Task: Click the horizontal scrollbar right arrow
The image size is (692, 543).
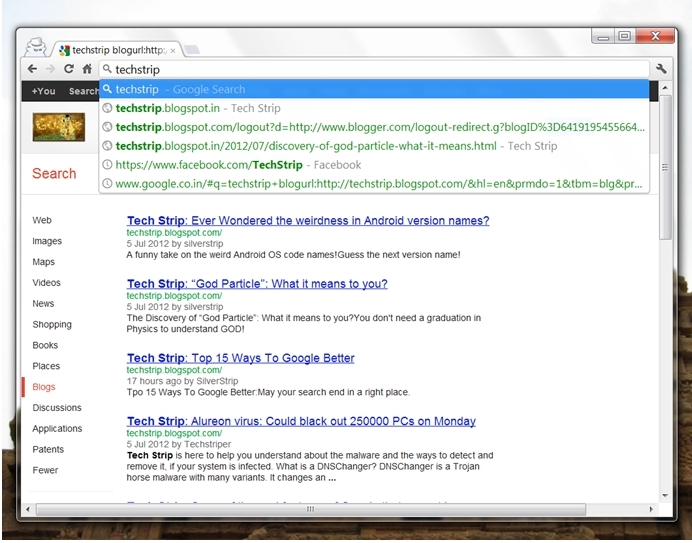Action: (x=651, y=509)
